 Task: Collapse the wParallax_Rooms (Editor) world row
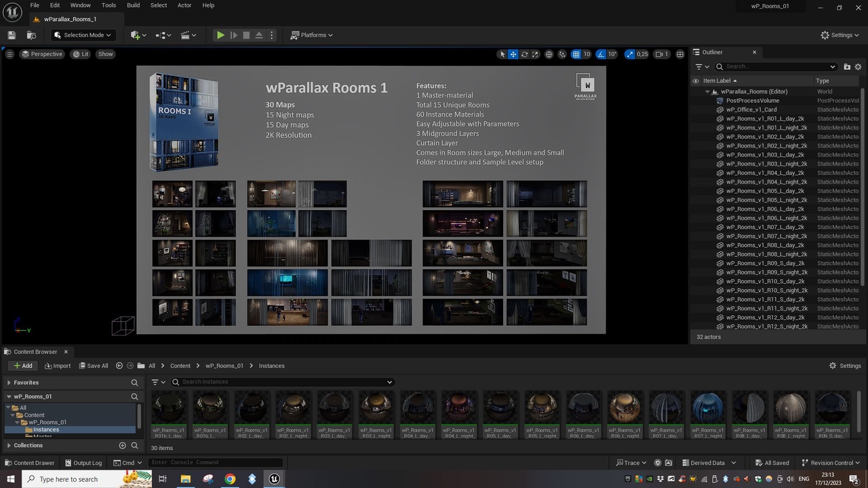(x=707, y=91)
